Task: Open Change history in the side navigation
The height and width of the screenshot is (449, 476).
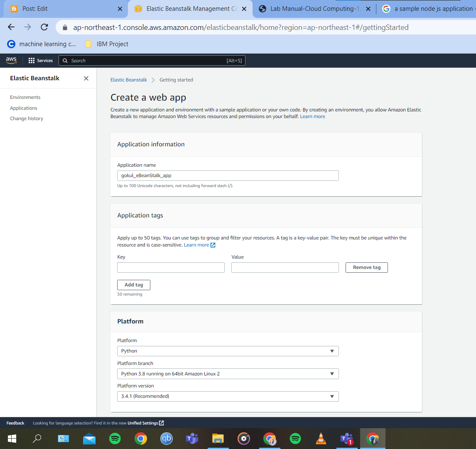Action: pos(27,118)
